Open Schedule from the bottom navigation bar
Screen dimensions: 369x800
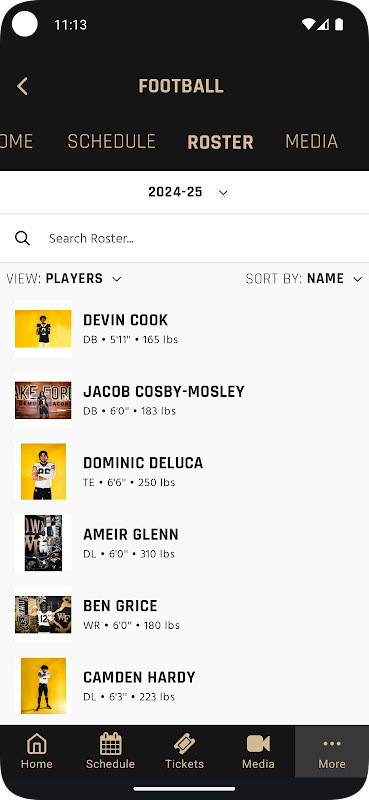pyautogui.click(x=110, y=752)
